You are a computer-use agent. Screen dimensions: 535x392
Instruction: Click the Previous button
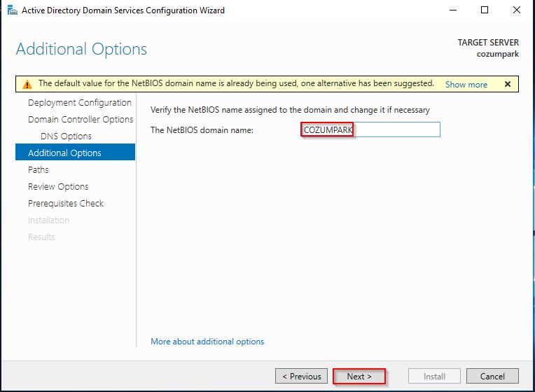(x=301, y=376)
